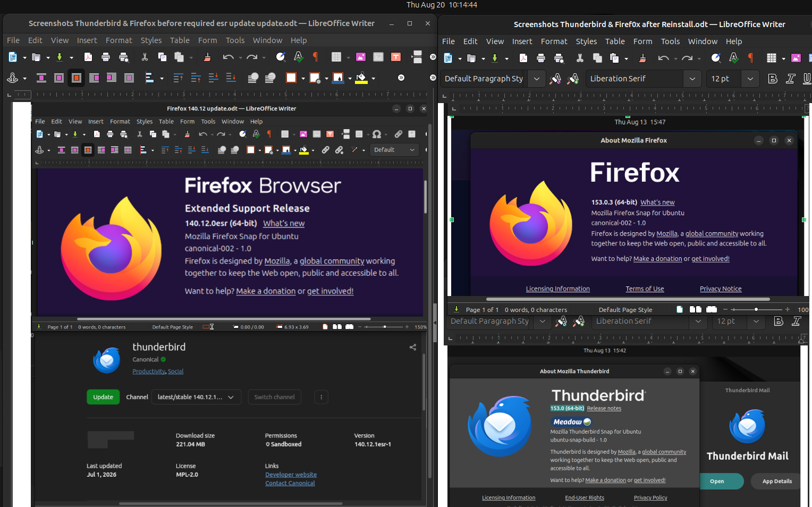
Task: Open the Table menu in the right window
Action: 615,41
